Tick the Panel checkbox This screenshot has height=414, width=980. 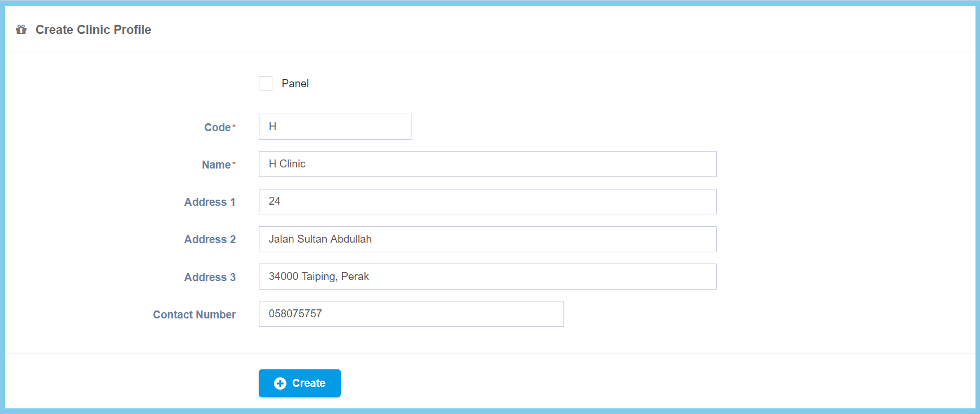(266, 84)
